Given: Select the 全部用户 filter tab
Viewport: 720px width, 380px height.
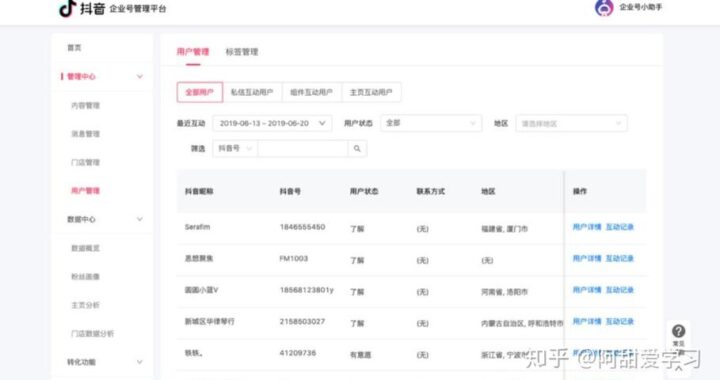Looking at the screenshot, I should (x=200, y=92).
